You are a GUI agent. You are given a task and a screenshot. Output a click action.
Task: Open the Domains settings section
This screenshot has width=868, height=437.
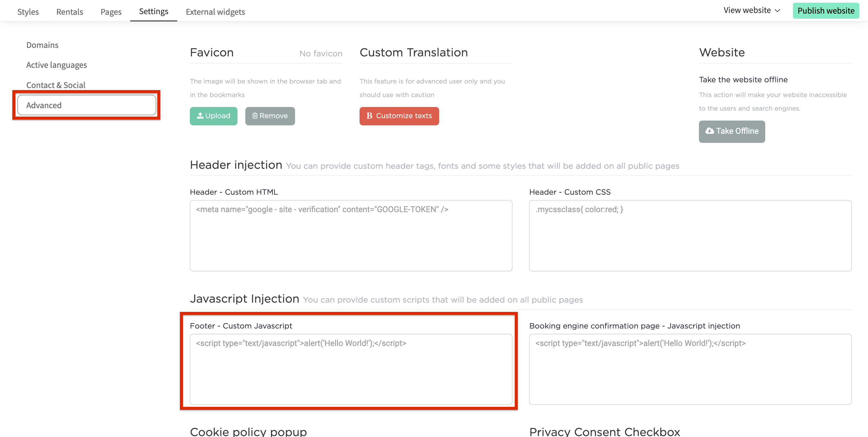click(42, 45)
